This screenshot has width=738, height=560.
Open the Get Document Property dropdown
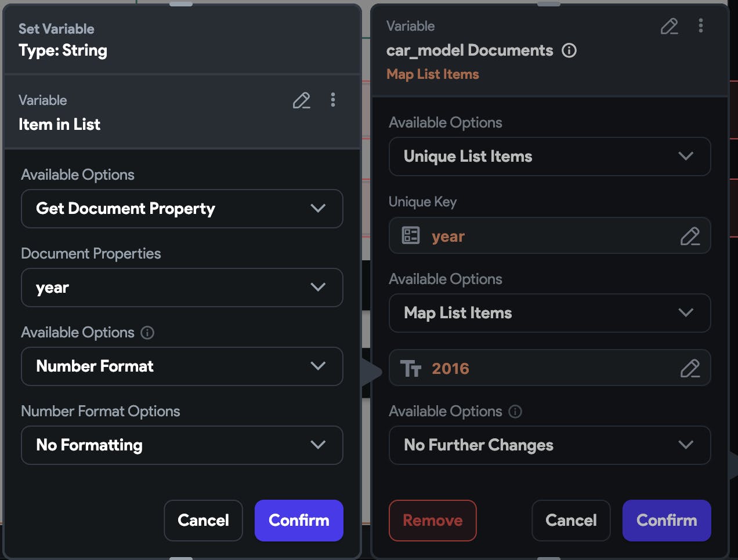[182, 209]
